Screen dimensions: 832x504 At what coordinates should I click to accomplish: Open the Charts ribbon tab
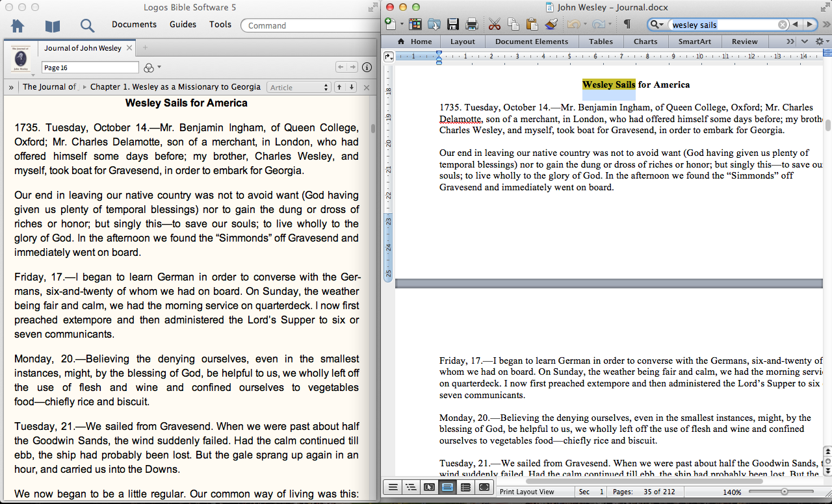[x=645, y=42]
